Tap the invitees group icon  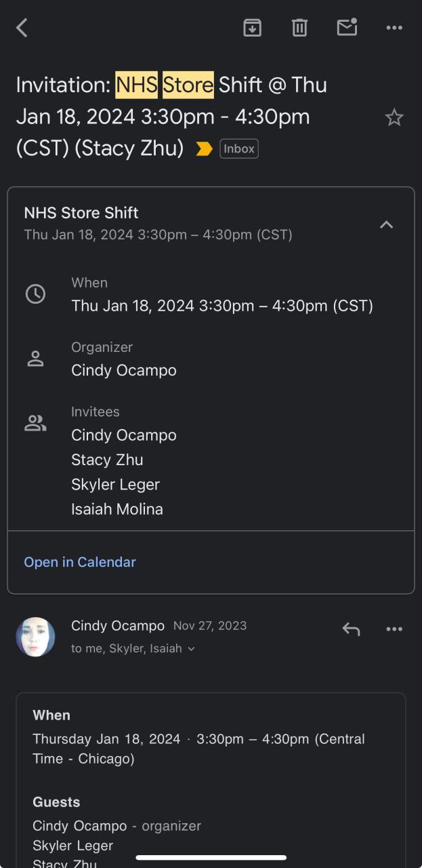tap(35, 424)
